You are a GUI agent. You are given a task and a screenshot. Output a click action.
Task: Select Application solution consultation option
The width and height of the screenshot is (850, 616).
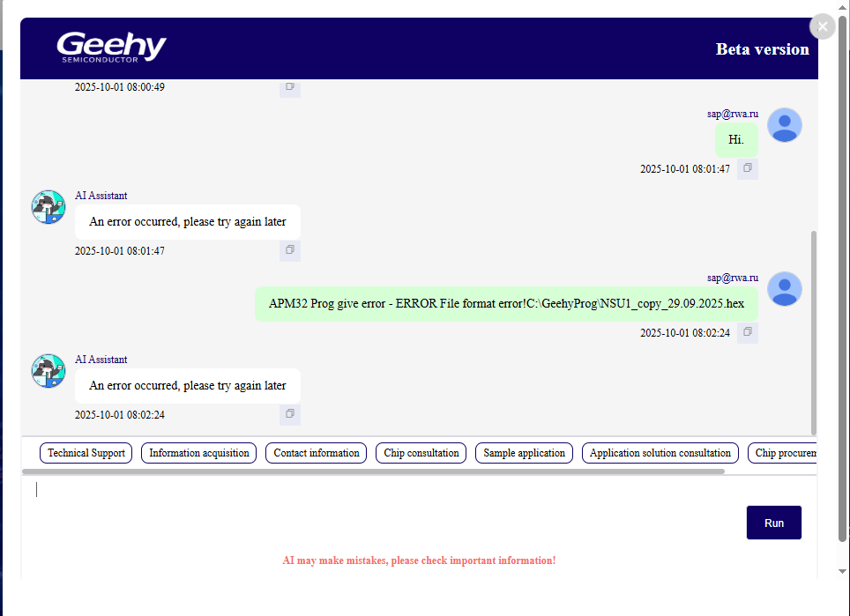click(x=660, y=453)
